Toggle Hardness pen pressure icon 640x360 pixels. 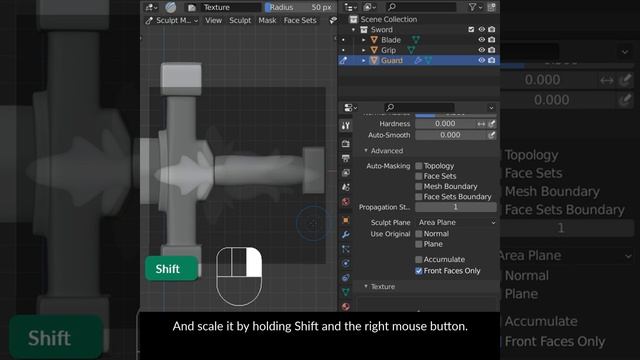coord(492,124)
